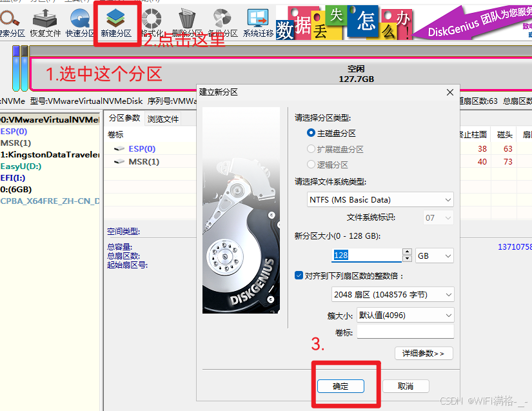
Task: Click head value 73 in MSR row
Action: 507,161
